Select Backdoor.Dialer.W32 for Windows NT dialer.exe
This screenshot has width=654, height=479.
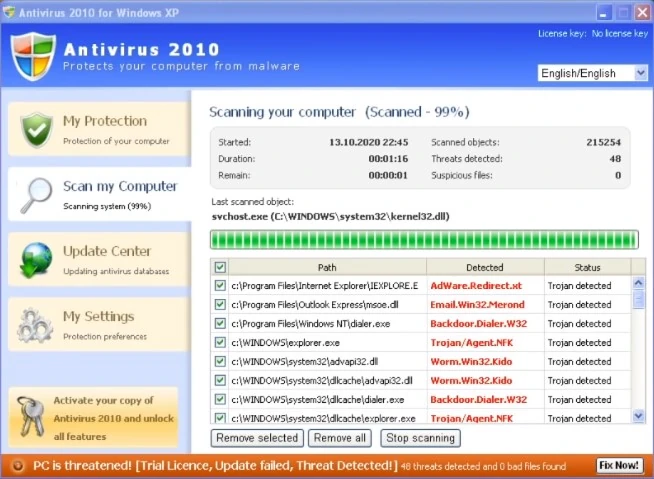click(478, 324)
